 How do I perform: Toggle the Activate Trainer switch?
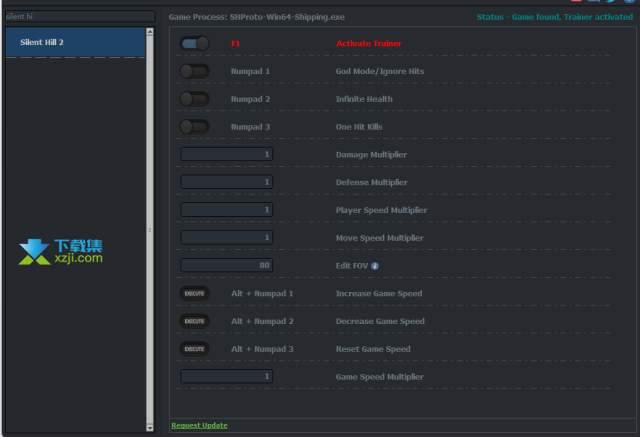[x=195, y=43]
